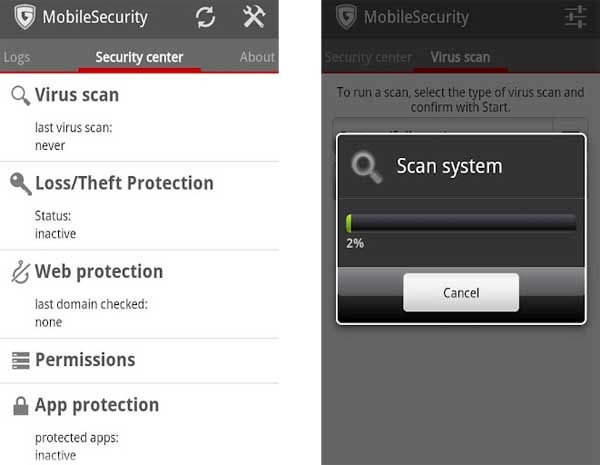Click the G shield logo in left header
The width and height of the screenshot is (600, 465).
click(25, 17)
